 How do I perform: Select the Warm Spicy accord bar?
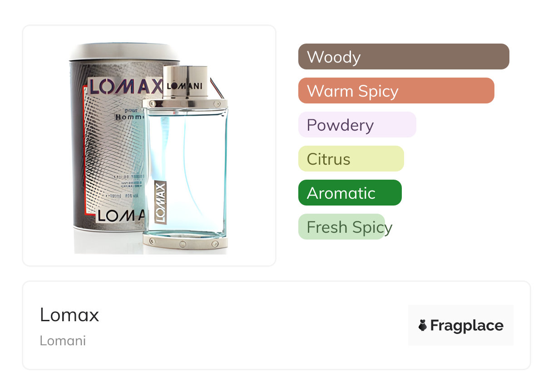[x=396, y=91]
